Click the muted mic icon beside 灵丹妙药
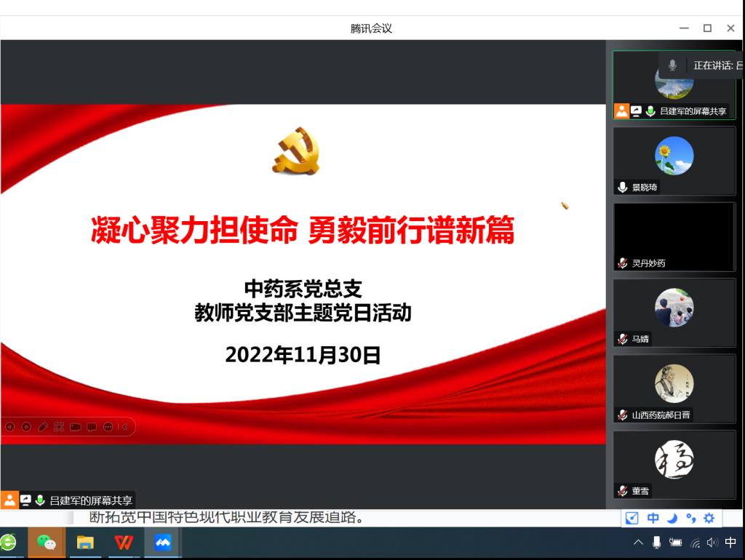 pyautogui.click(x=623, y=263)
